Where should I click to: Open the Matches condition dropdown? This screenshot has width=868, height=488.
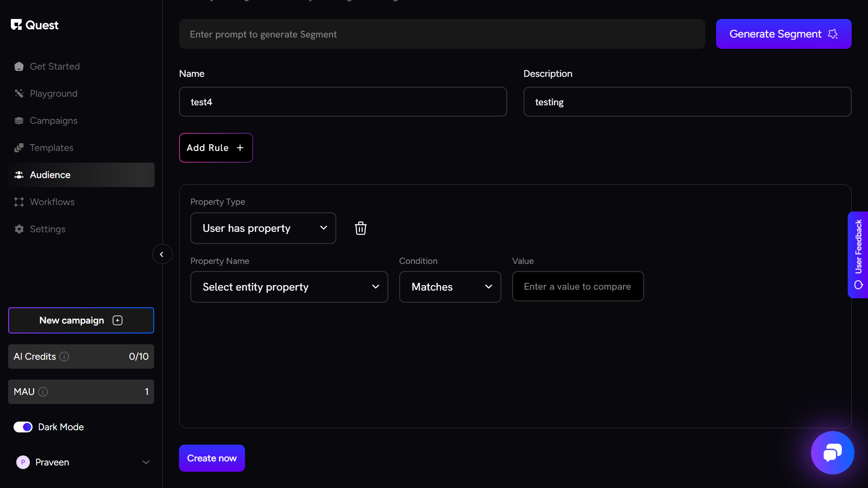tap(450, 287)
